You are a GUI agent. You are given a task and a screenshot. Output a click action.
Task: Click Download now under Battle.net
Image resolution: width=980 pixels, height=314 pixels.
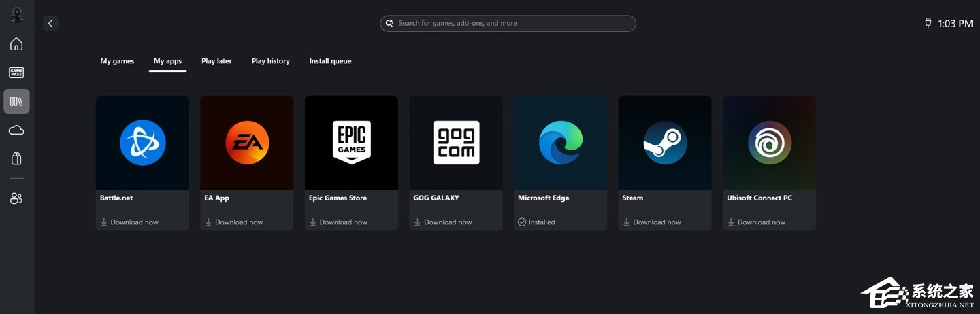(x=129, y=222)
